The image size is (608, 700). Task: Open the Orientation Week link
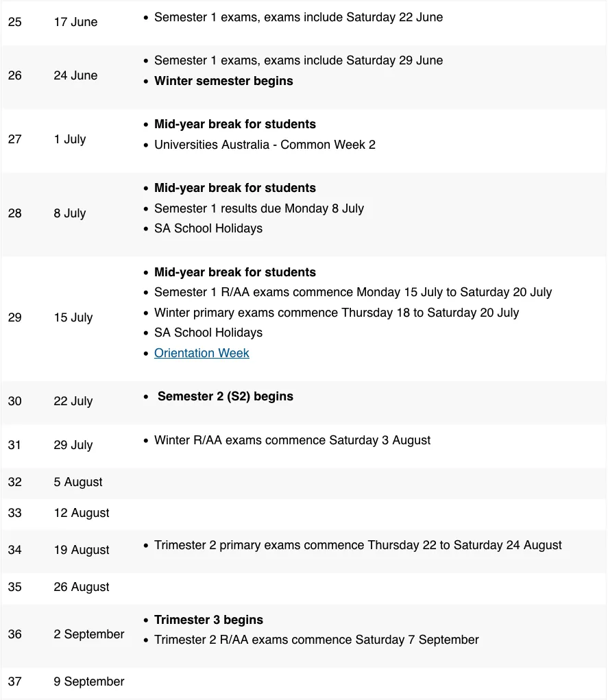click(202, 352)
